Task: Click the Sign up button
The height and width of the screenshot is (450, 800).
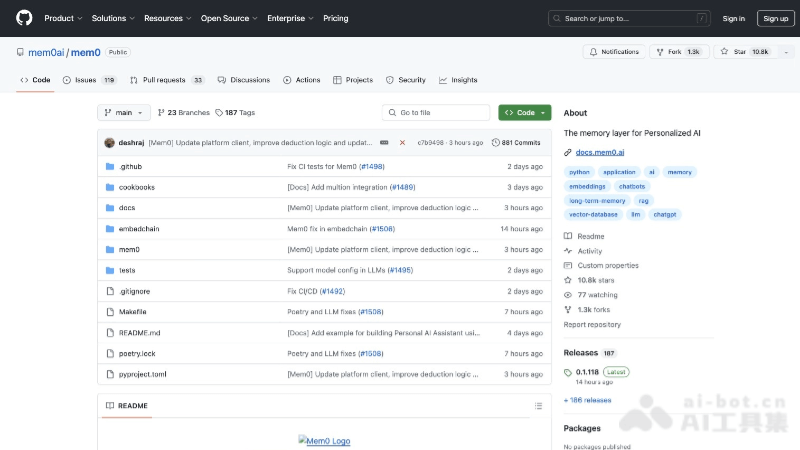Action: [776, 18]
